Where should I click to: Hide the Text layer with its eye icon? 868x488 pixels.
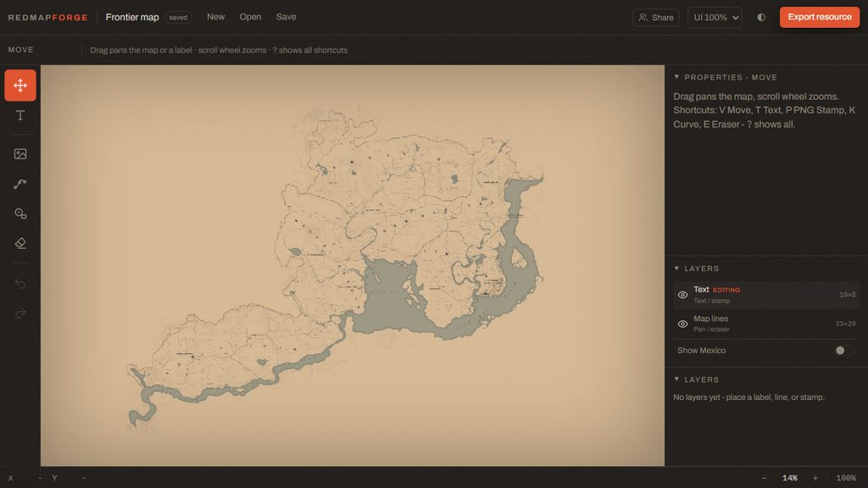click(682, 295)
